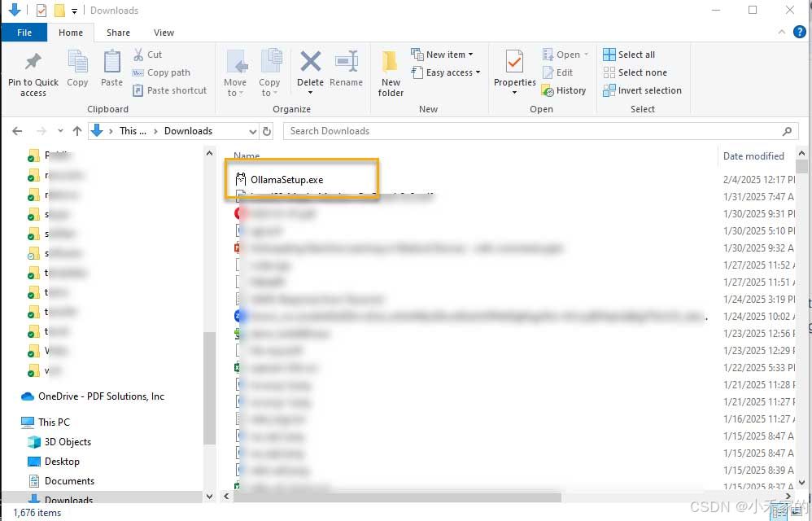Click the navigation pane scroll down arrow
The height and width of the screenshot is (521, 812).
[209, 496]
